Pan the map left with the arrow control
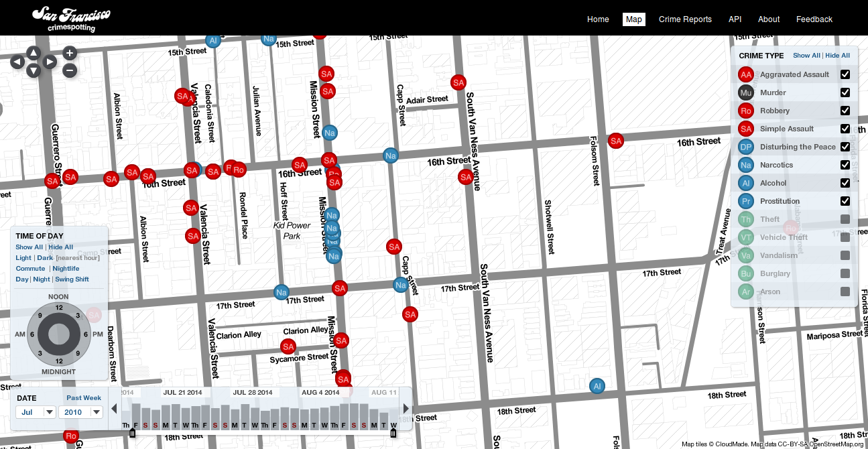The width and height of the screenshot is (868, 449). tap(17, 62)
